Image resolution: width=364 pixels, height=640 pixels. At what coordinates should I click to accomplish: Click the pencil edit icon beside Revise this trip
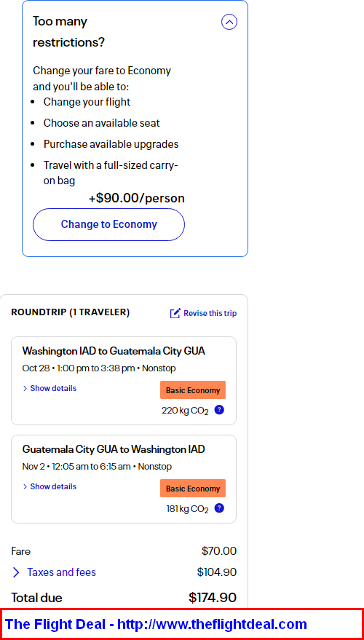tap(175, 314)
